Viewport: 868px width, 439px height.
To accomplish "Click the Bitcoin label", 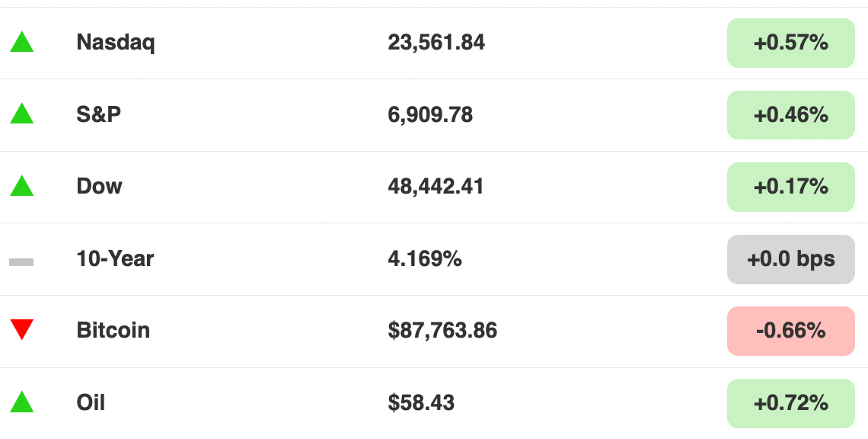I will pyautogui.click(x=113, y=330).
